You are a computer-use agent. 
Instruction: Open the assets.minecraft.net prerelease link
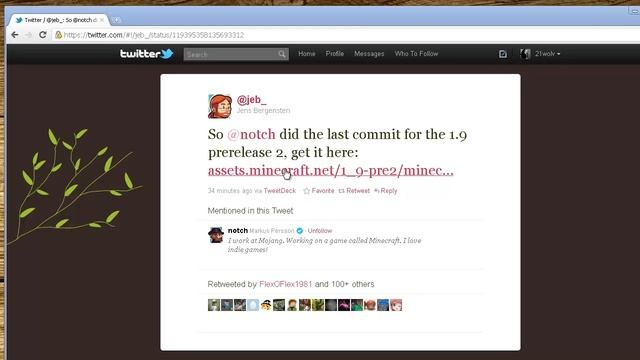tap(331, 170)
